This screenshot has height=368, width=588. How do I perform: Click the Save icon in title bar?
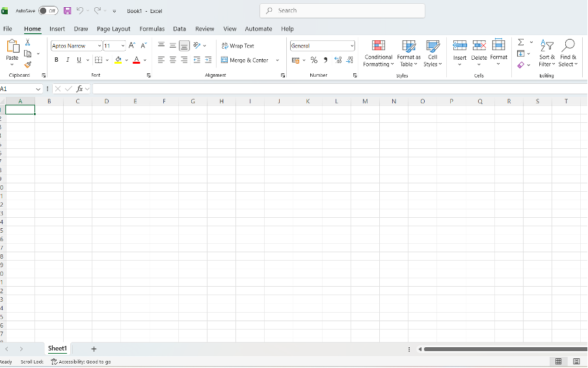click(x=67, y=10)
